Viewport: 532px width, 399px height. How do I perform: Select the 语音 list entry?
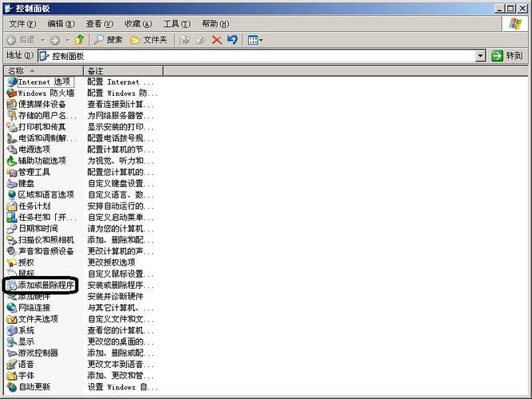click(21, 365)
